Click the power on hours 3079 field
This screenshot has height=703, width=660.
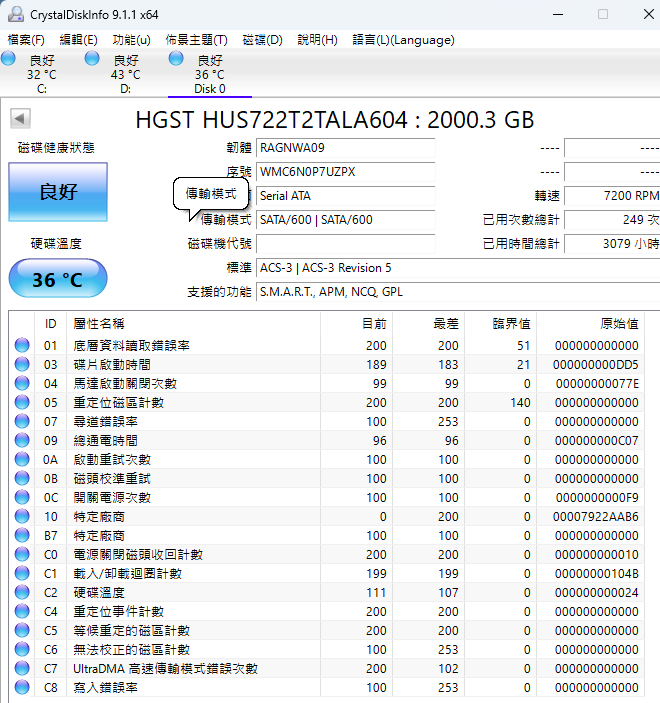(x=612, y=244)
